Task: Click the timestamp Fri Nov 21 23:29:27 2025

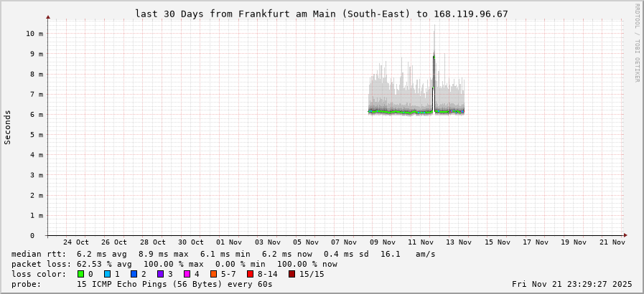Action: click(571, 284)
